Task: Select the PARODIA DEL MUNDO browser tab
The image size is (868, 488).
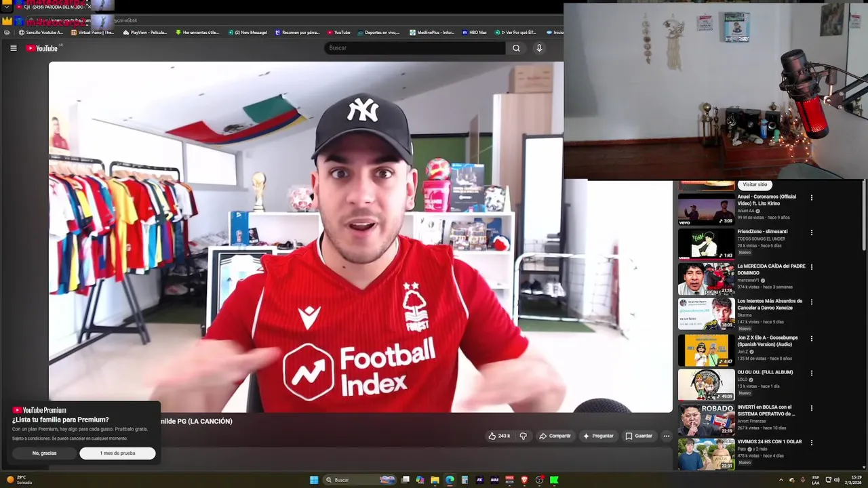Action: coord(52,7)
